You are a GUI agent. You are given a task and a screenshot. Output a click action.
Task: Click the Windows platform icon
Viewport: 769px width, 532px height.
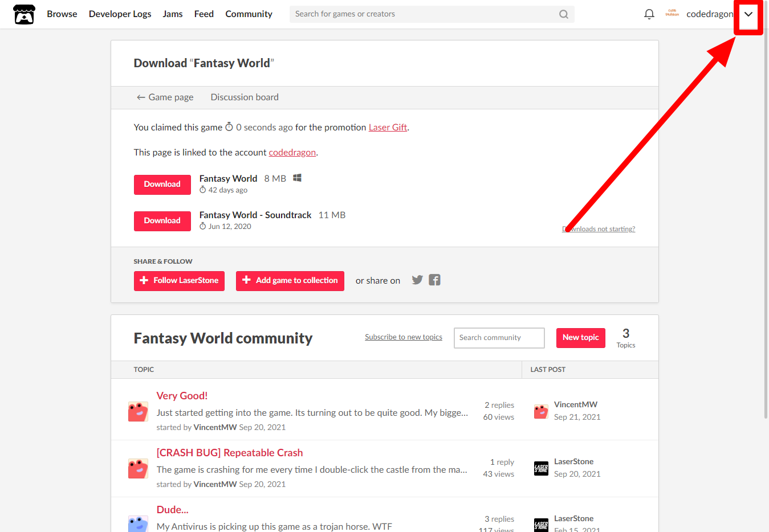pos(297,178)
